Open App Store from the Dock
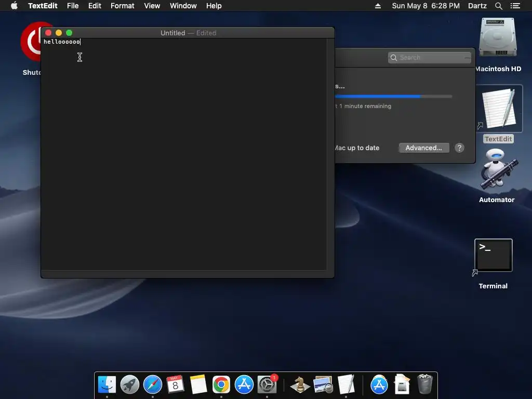The image size is (532, 399). pos(244,384)
